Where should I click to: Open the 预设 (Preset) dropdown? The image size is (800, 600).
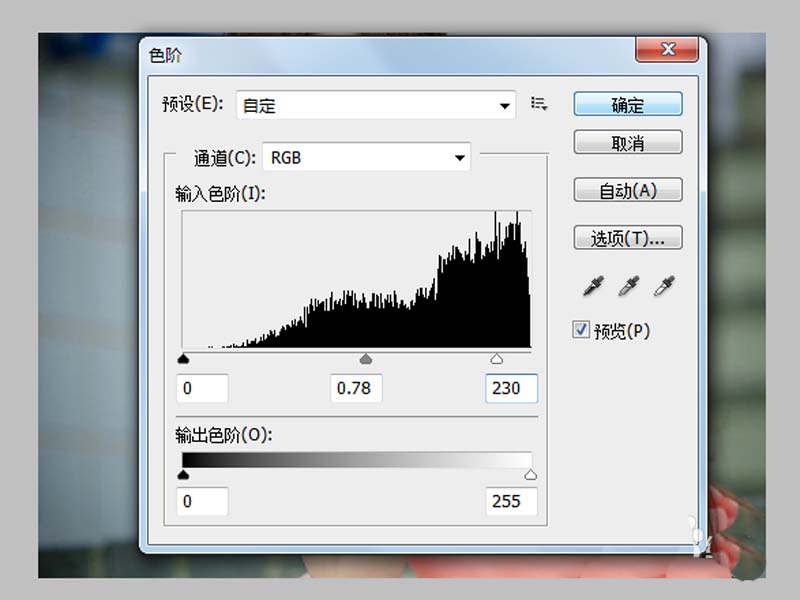[375, 105]
